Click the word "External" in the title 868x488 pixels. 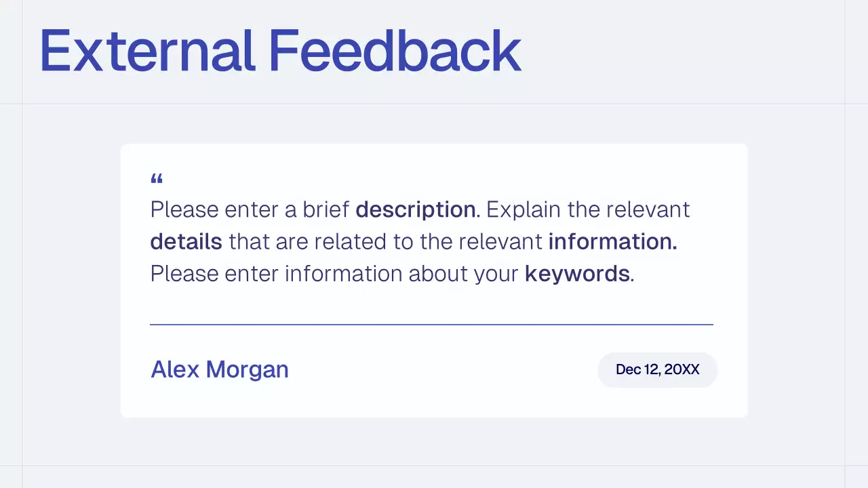click(x=147, y=51)
